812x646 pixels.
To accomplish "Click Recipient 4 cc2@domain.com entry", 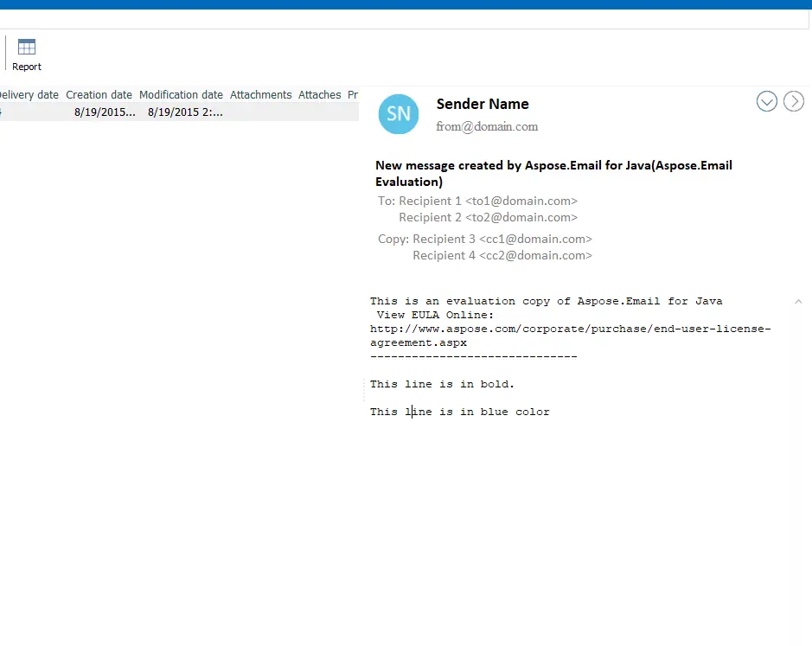I will tap(503, 255).
